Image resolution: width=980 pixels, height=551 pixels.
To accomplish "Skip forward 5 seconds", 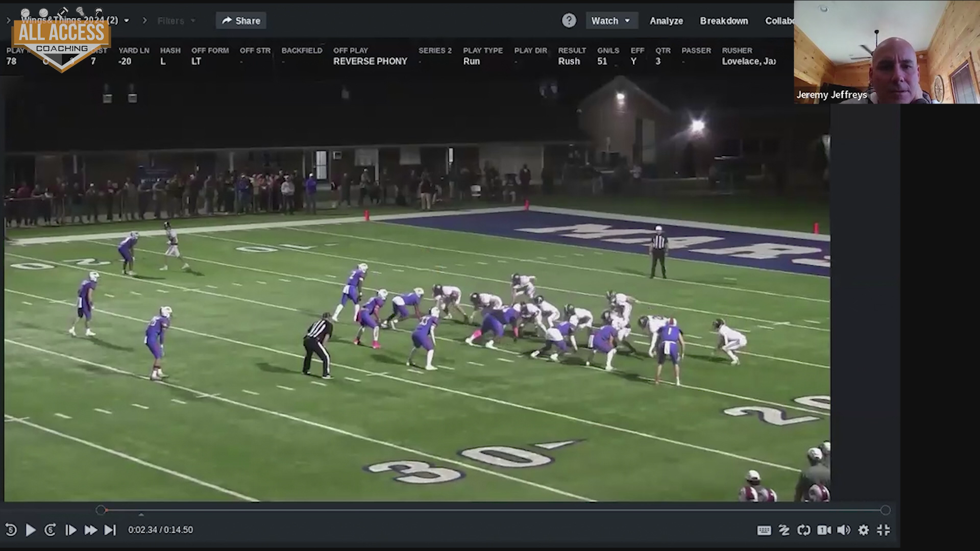I will click(50, 530).
